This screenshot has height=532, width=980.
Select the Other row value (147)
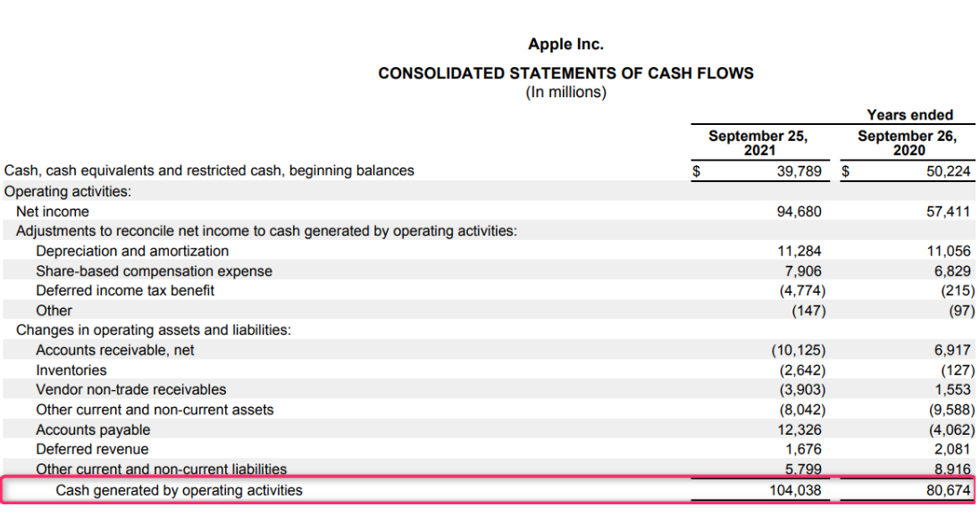[808, 311]
